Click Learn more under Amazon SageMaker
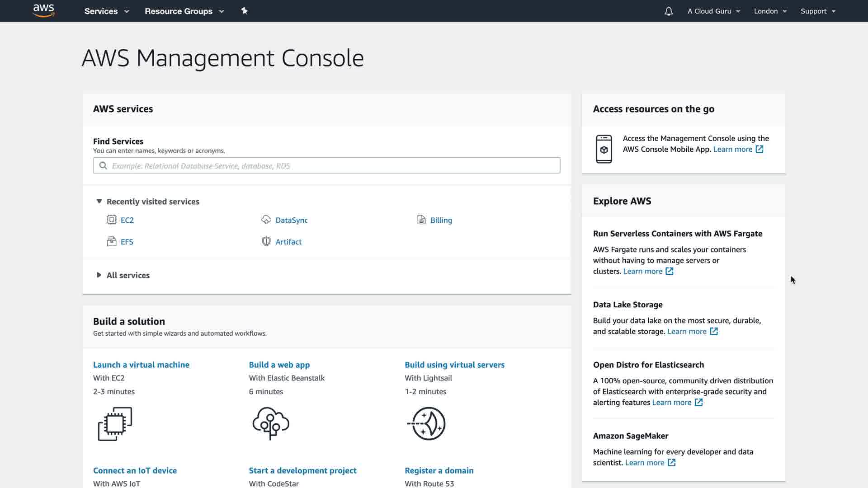Screen dimensions: 868x488 pyautogui.click(x=644, y=463)
